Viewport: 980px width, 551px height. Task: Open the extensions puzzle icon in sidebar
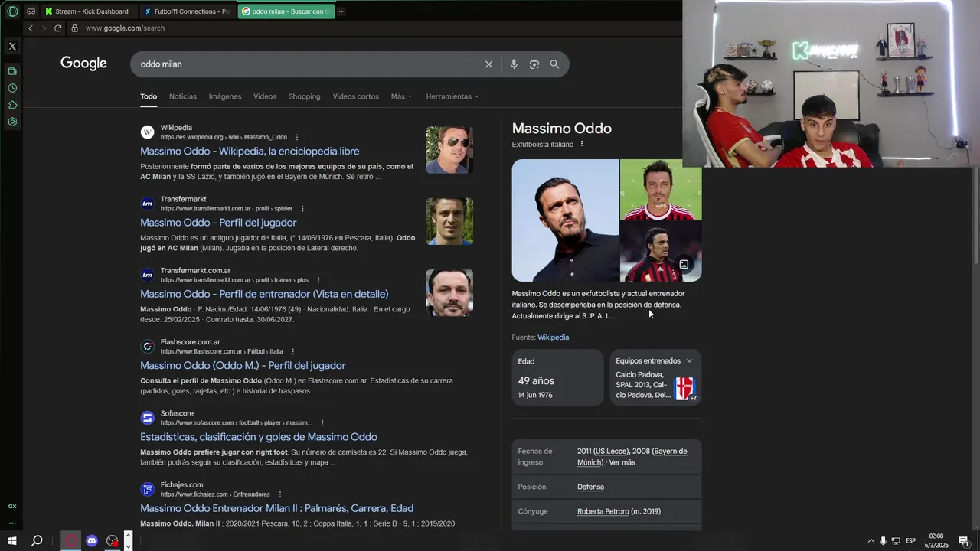click(12, 105)
